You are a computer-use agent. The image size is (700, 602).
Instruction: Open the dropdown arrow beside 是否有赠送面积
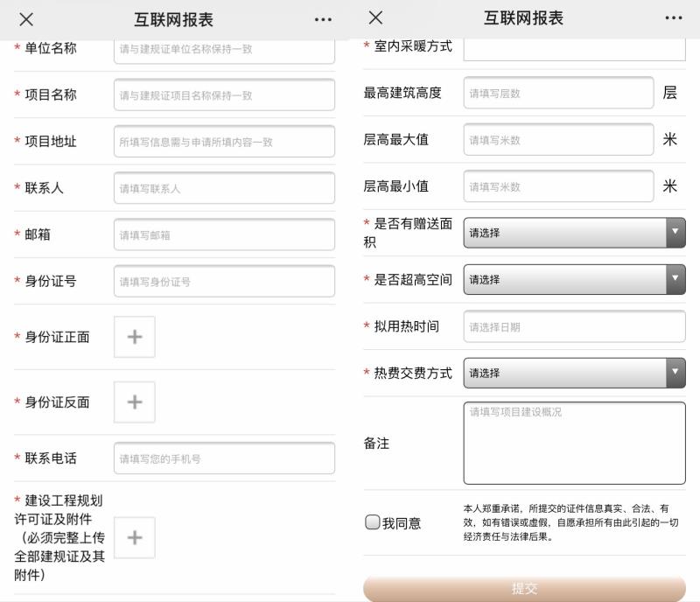tap(675, 232)
